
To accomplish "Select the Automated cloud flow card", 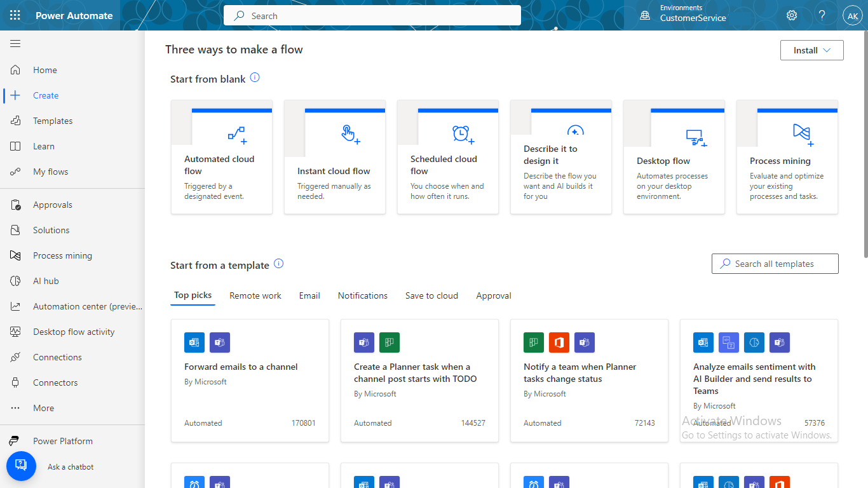I will point(221,157).
